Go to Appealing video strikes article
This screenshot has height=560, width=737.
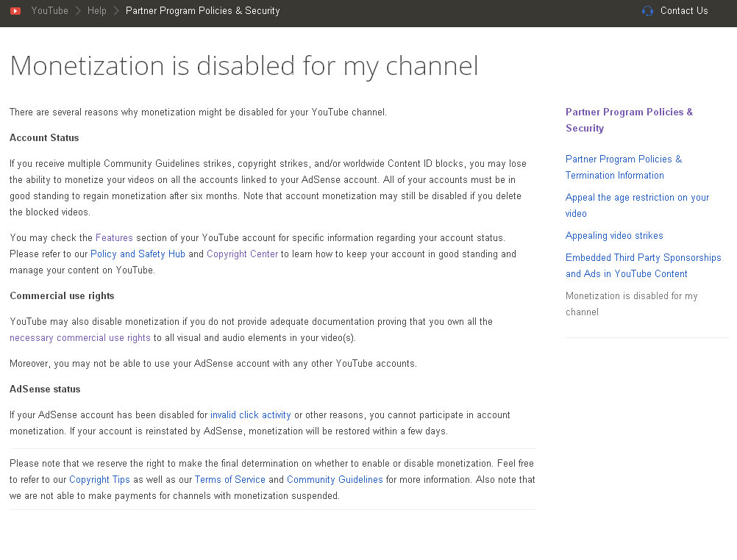[x=614, y=236]
